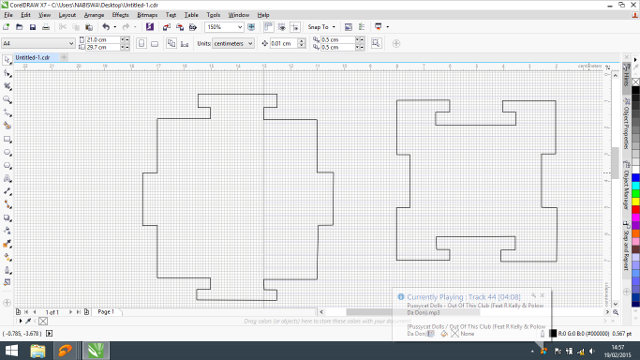Toggle show rulers button

[x=268, y=27]
